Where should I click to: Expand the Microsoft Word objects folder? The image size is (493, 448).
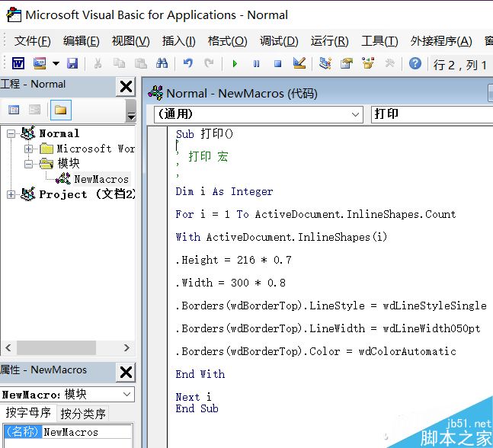tap(29, 149)
